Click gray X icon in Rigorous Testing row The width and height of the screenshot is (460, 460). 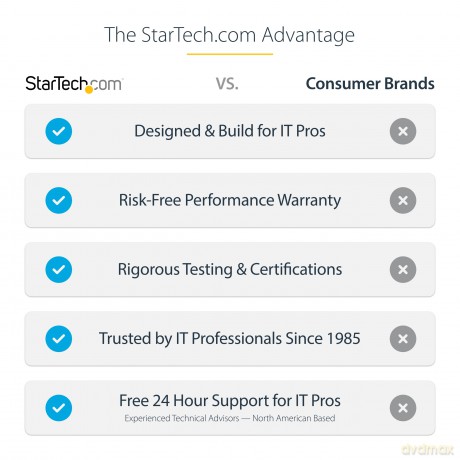click(x=403, y=270)
